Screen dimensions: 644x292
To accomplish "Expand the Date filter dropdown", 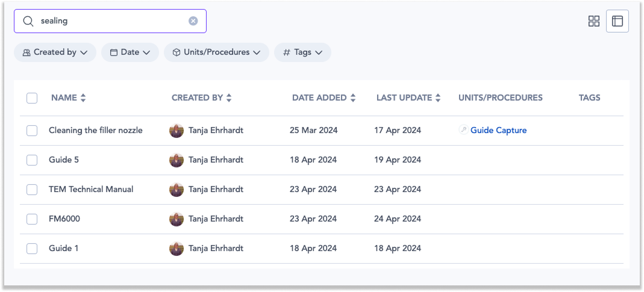I will click(130, 52).
